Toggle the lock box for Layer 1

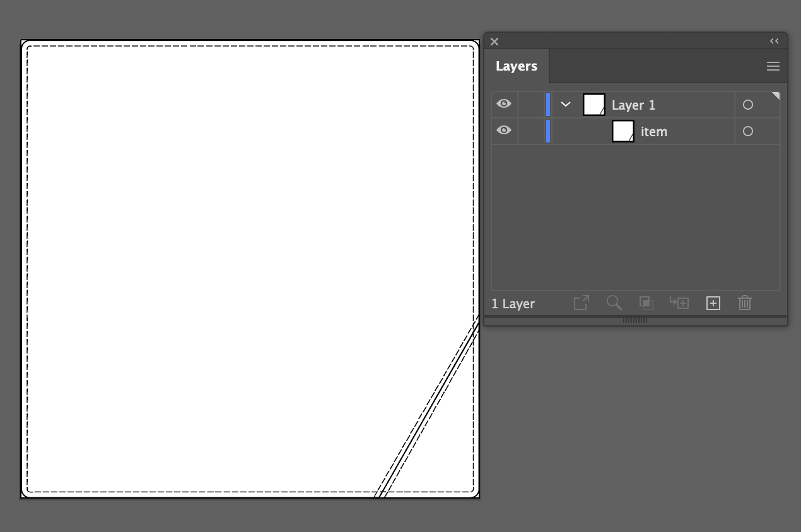tap(531, 104)
